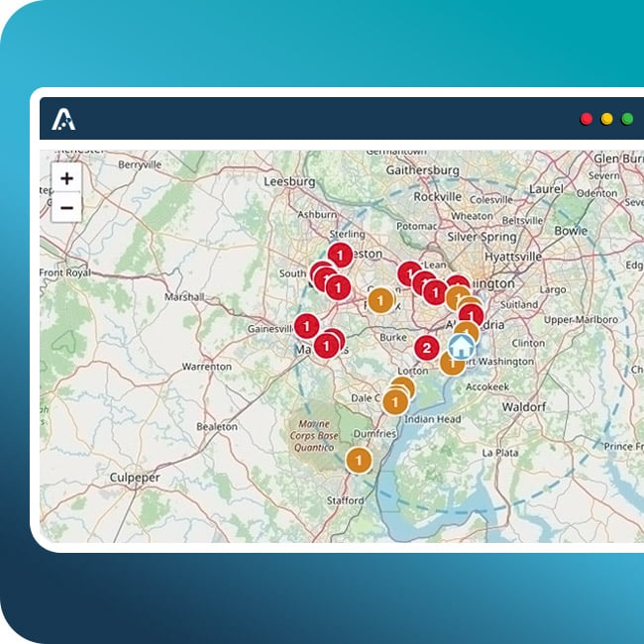
Task: Open red 1 marker left of McLean label
Action: (410, 273)
